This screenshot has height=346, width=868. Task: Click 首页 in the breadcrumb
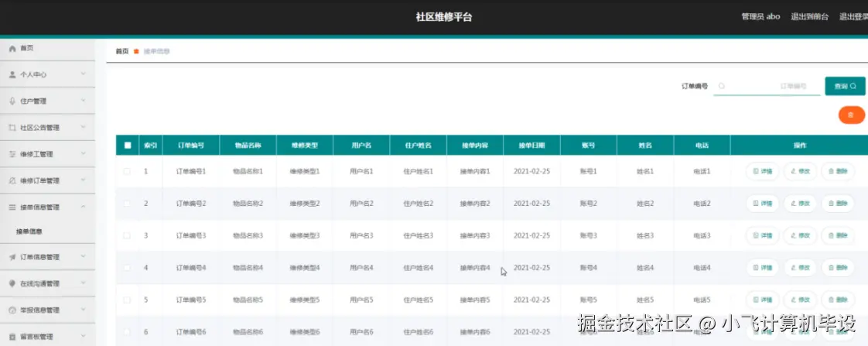pyautogui.click(x=121, y=52)
